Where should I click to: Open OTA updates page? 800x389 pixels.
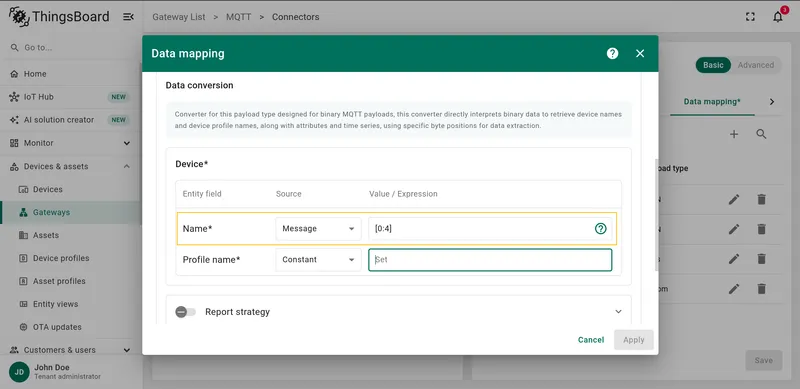(x=70, y=327)
